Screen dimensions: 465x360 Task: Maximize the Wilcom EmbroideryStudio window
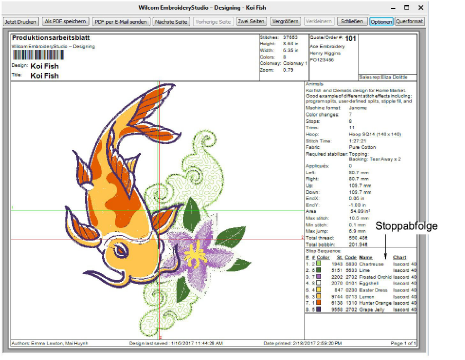point(407,7)
